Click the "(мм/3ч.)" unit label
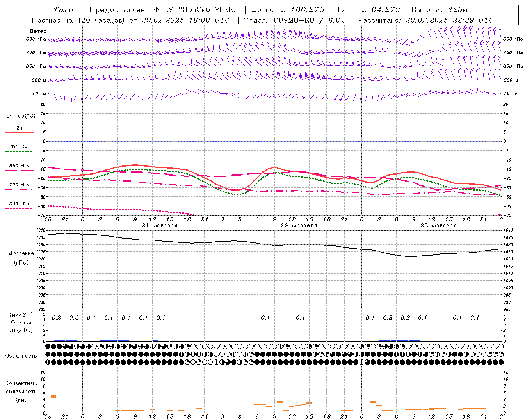Viewport: 525px width, 420px height. pyautogui.click(x=21, y=315)
